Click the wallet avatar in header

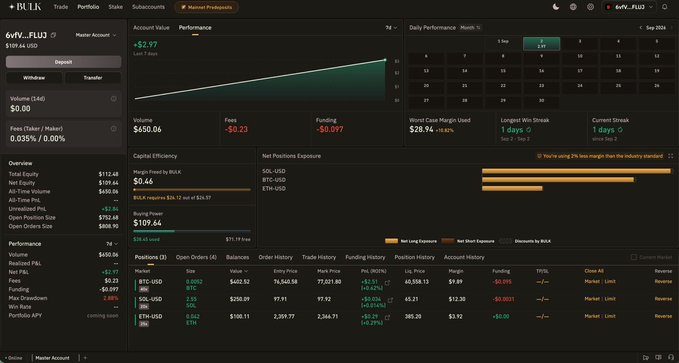pyautogui.click(x=608, y=7)
